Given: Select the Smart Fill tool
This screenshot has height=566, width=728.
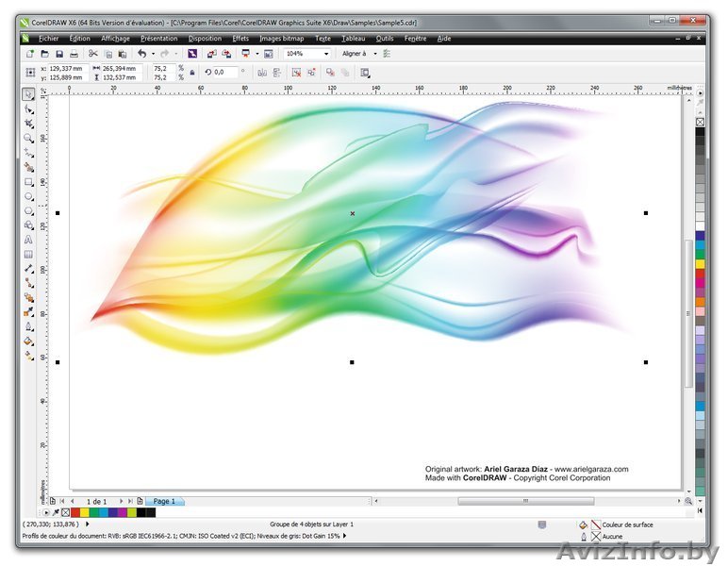Looking at the screenshot, I should 29,167.
